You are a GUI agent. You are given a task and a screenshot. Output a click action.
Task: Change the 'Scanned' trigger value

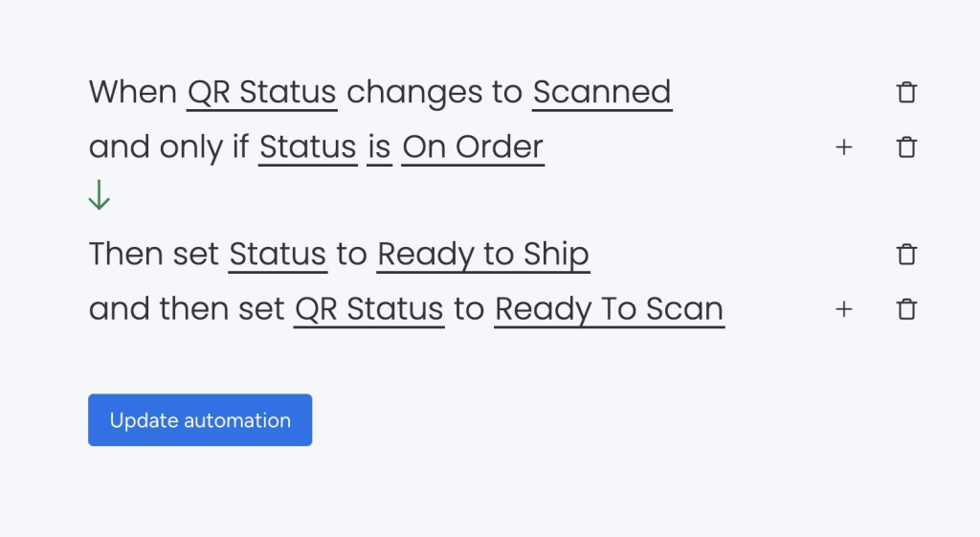602,93
